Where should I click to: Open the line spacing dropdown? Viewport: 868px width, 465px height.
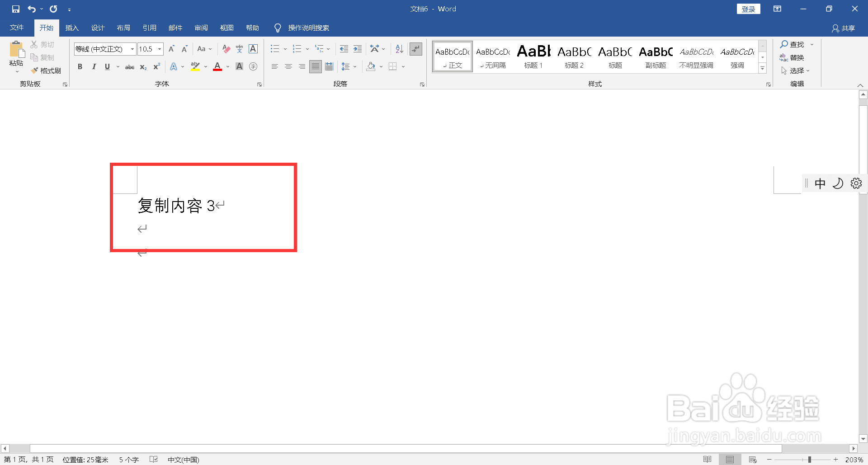(x=349, y=66)
